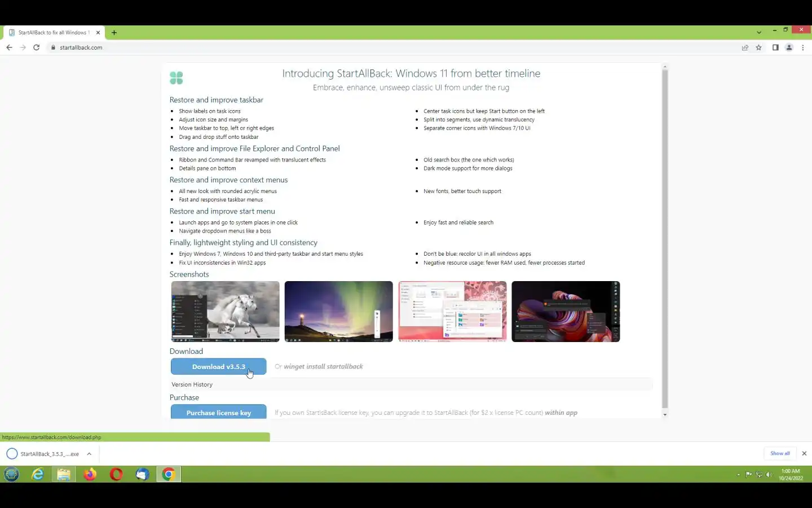Click the StartAllBack clover logo
Image resolution: width=812 pixels, height=508 pixels.
176,78
